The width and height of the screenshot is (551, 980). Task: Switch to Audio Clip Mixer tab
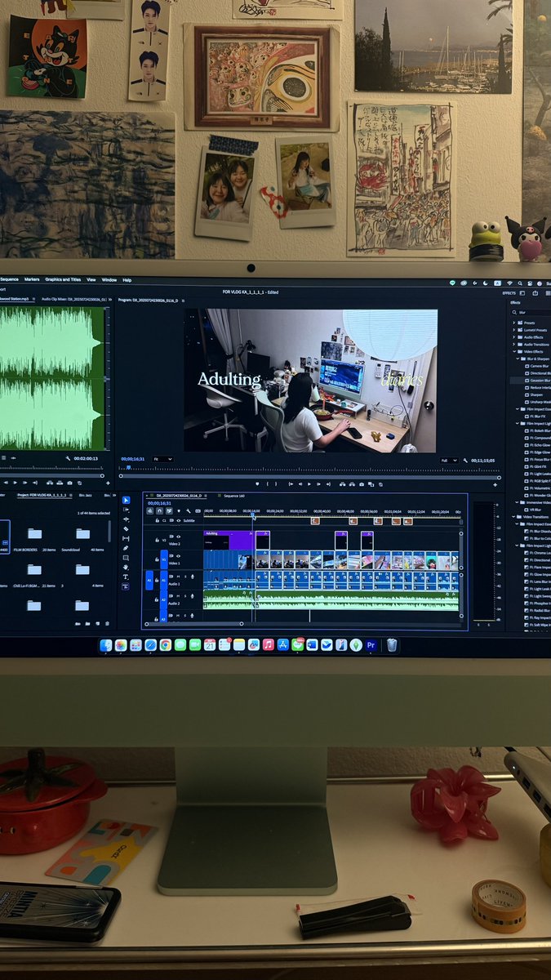click(74, 300)
